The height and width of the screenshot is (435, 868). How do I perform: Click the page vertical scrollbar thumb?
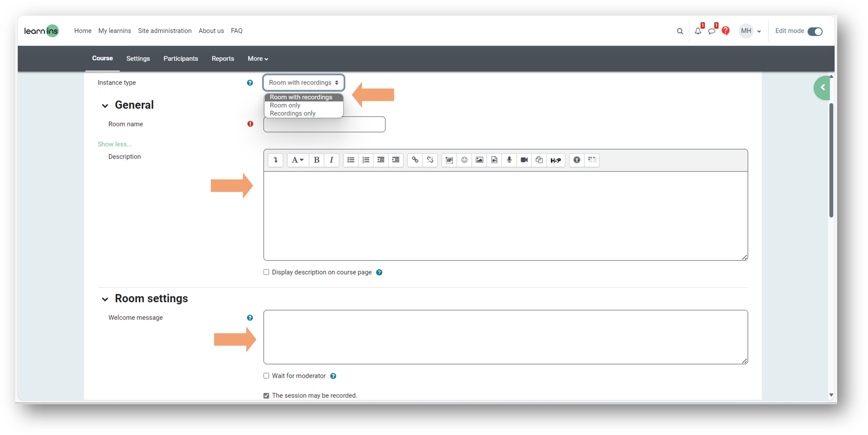tap(831, 160)
